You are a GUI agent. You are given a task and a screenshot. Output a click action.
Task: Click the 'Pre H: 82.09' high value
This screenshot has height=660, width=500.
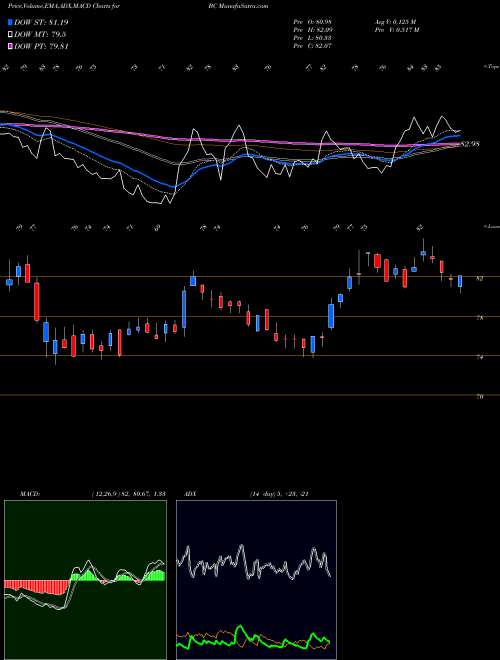tap(313, 30)
